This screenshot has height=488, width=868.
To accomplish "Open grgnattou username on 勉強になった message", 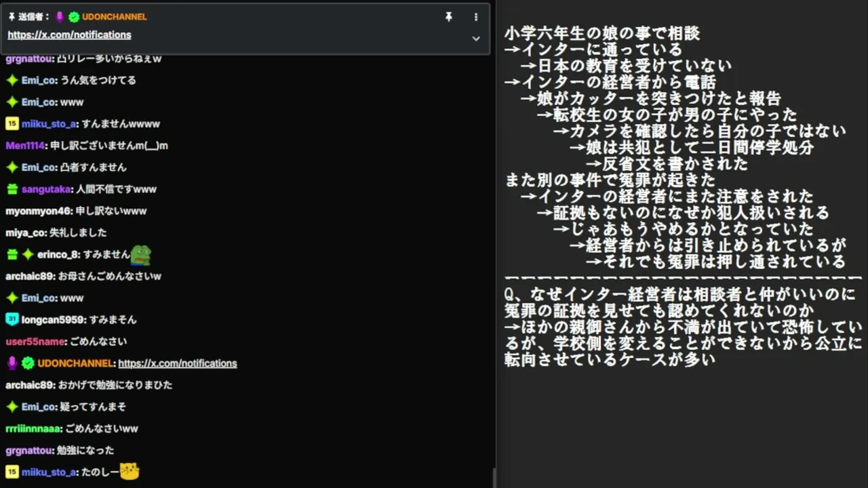I will click(29, 450).
